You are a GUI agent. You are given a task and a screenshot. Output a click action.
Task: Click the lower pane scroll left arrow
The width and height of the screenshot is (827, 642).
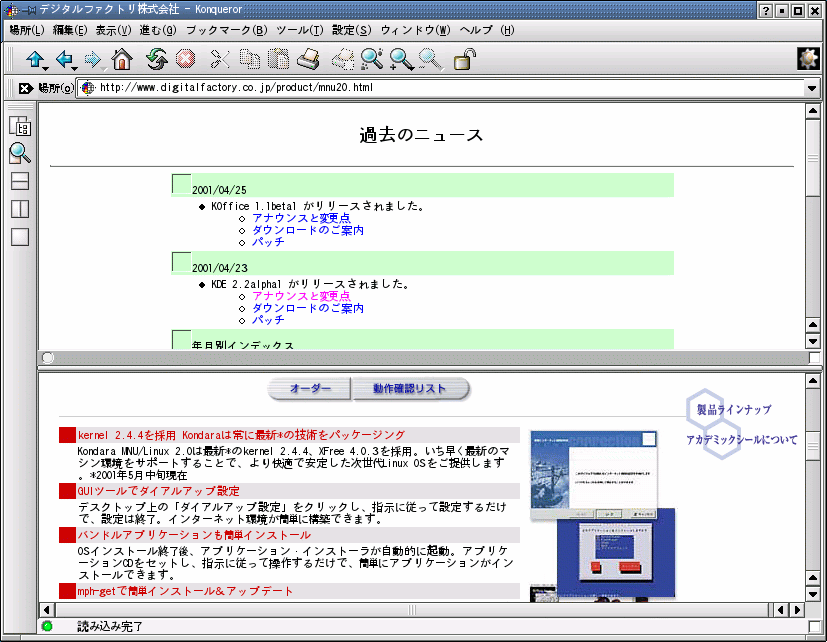click(46, 610)
